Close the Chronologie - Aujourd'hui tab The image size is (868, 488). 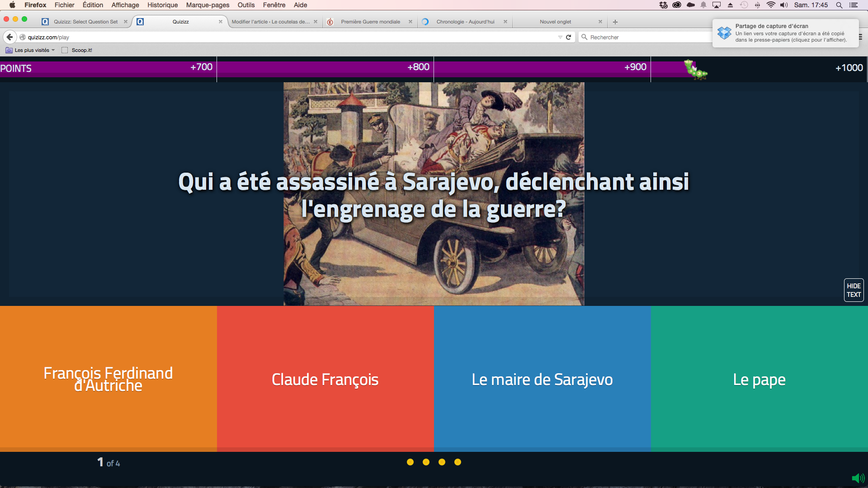coord(505,22)
